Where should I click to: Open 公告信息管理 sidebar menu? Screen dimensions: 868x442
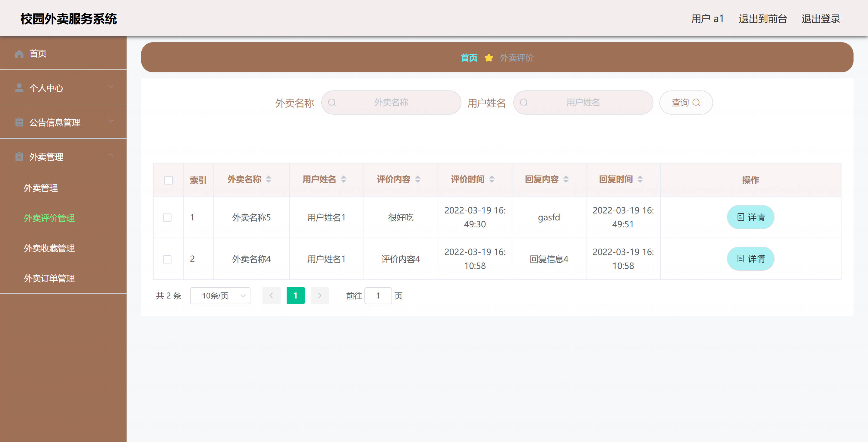click(63, 122)
